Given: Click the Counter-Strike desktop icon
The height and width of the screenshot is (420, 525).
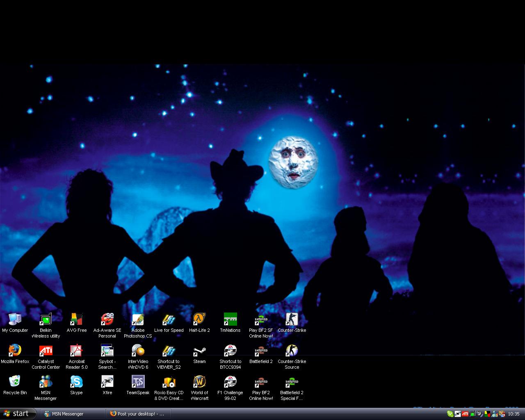Looking at the screenshot, I should (x=292, y=322).
